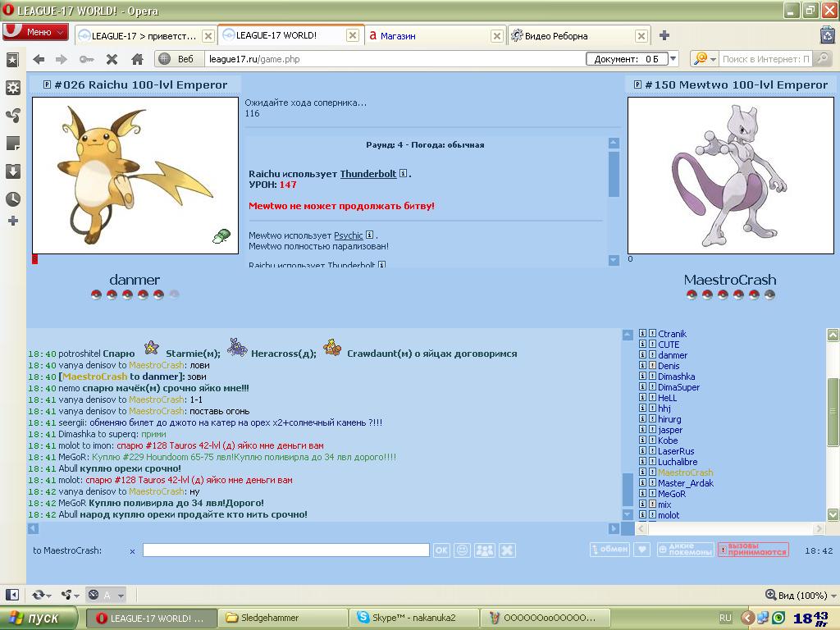Switch to Sledgehammer folder in taskbar
This screenshot has height=630, width=840.
[283, 619]
